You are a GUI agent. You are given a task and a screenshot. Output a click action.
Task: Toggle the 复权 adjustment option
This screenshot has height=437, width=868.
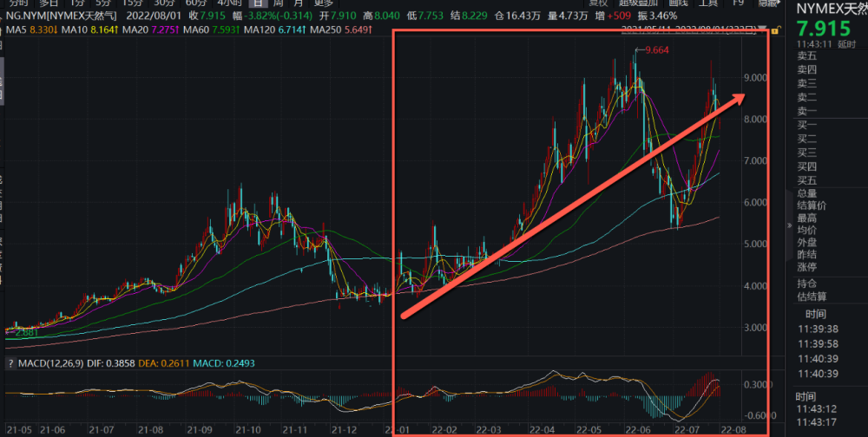597,3
